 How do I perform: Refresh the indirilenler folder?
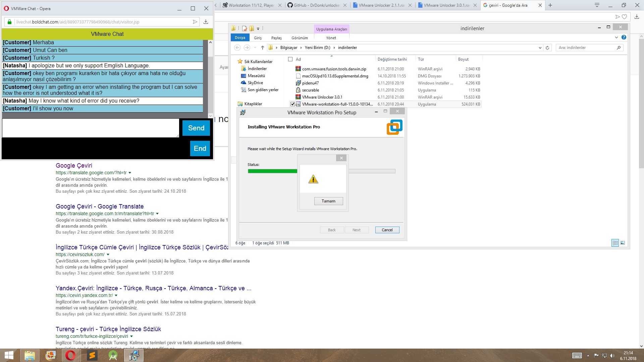click(547, 48)
